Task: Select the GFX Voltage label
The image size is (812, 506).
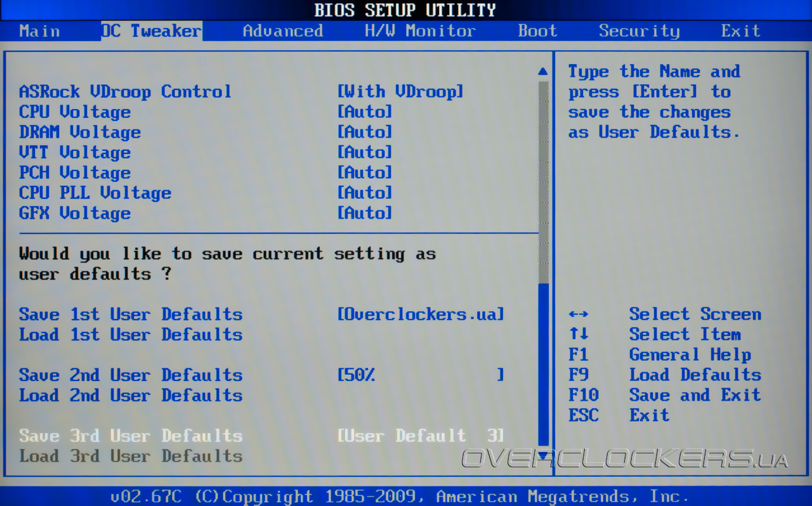Action: click(75, 214)
